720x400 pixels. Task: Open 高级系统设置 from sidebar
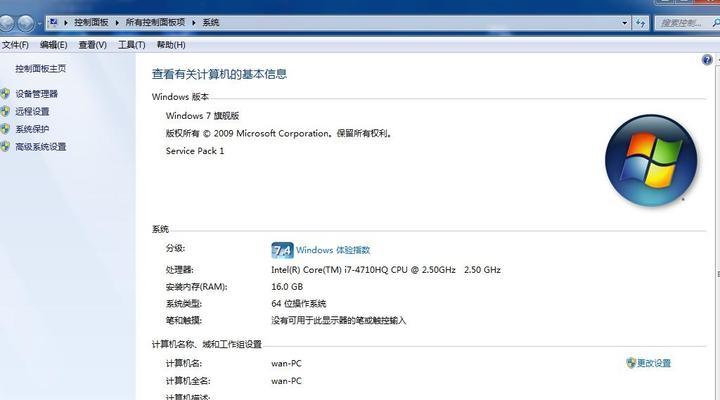(41, 147)
